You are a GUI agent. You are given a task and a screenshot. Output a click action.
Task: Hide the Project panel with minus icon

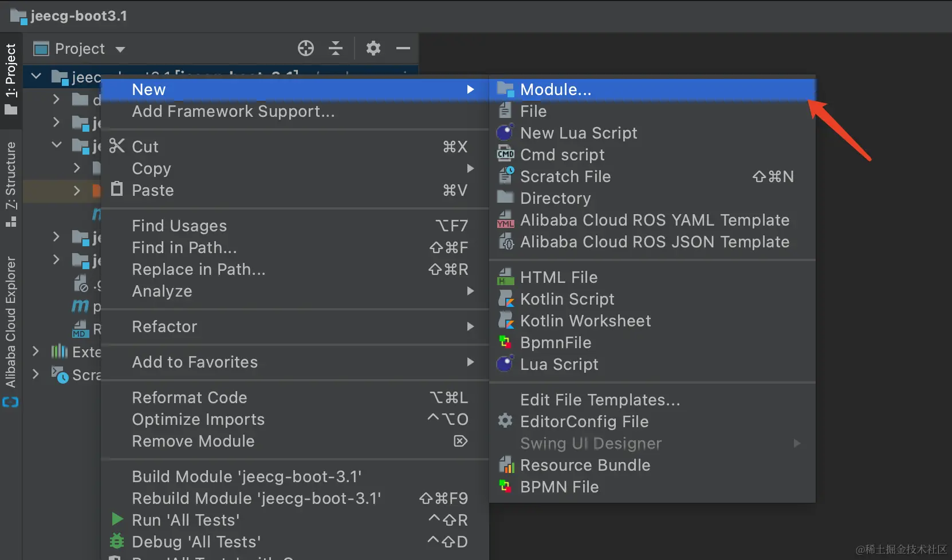coord(403,49)
